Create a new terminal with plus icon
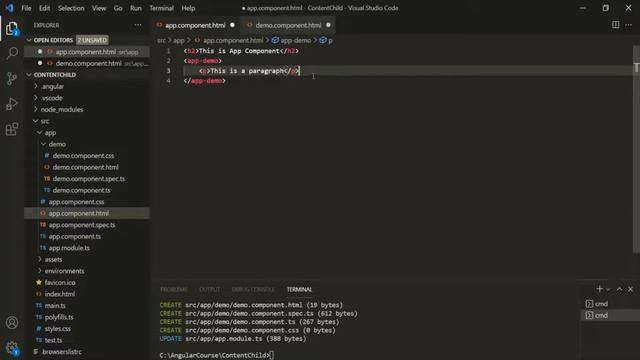 pos(599,289)
